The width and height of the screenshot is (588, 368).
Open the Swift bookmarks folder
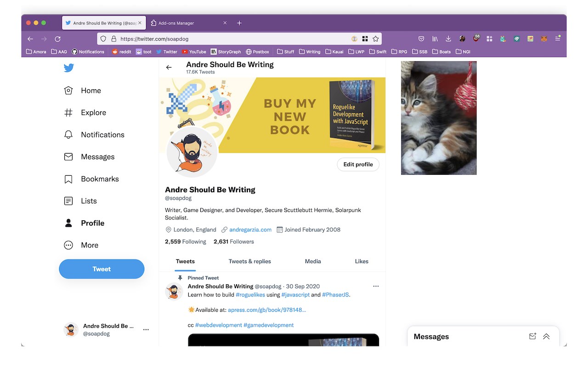pyautogui.click(x=378, y=52)
